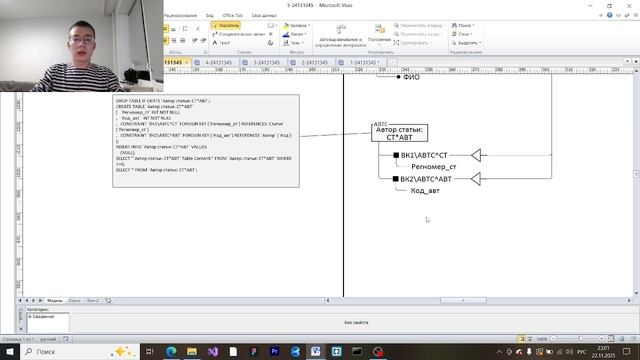Open Figma from the taskbar
640x360 pixels.
(254, 351)
